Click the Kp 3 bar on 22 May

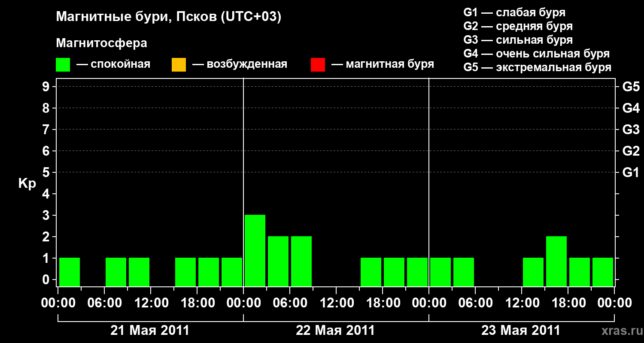[x=255, y=250]
